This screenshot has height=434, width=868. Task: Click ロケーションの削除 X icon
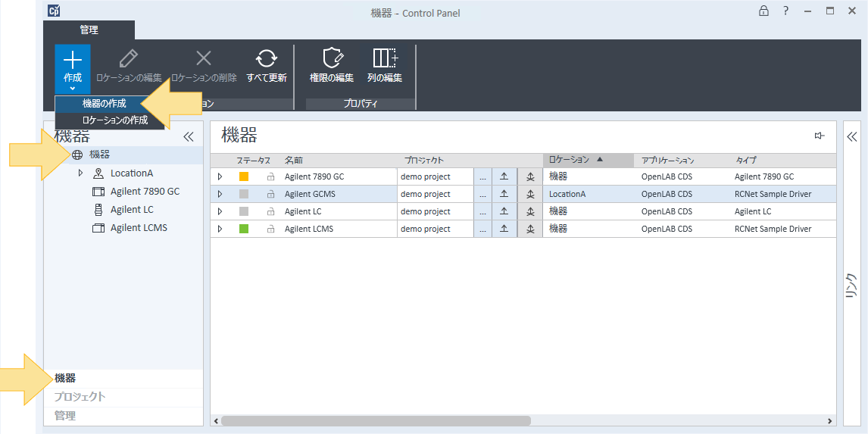tap(205, 58)
